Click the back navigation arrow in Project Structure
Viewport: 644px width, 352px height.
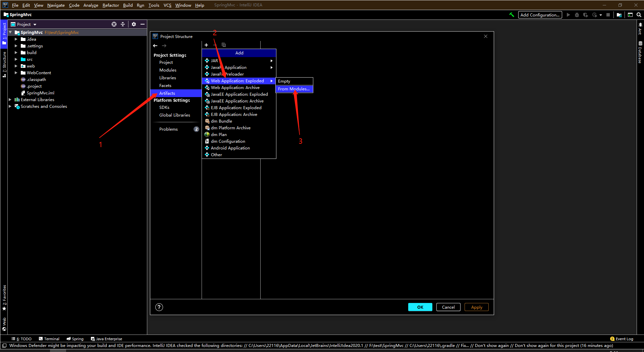coord(155,45)
